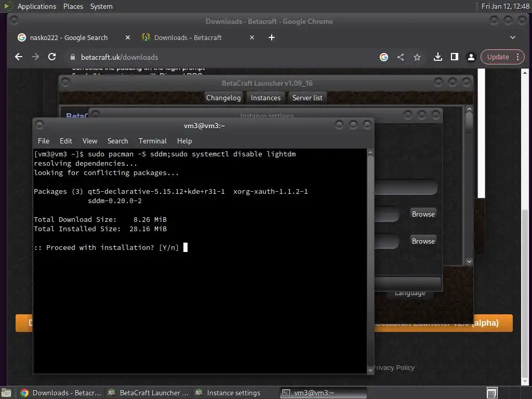
Task: Click BetaCraft Launcher window menu button at left
Action: click(x=65, y=82)
